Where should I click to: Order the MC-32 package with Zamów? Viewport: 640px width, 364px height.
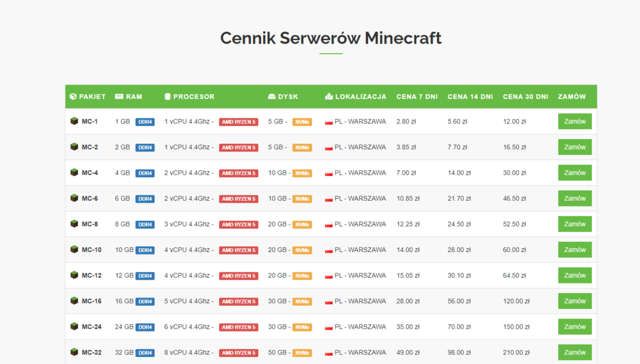click(x=575, y=352)
